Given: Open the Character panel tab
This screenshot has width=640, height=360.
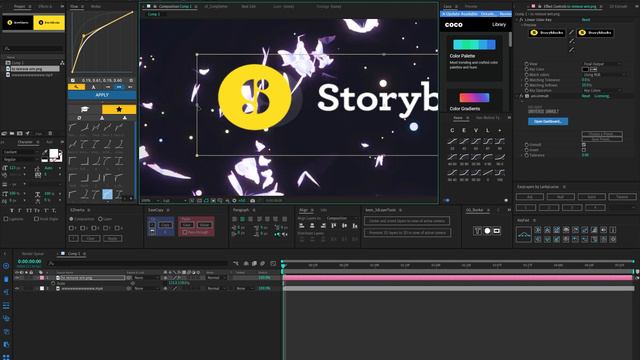Looking at the screenshot, I should 25,142.
